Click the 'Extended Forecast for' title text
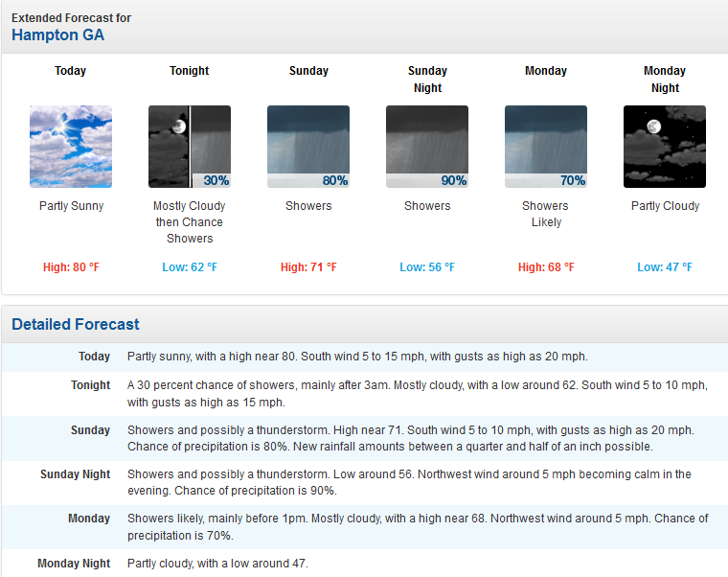The image size is (728, 577). 72,18
